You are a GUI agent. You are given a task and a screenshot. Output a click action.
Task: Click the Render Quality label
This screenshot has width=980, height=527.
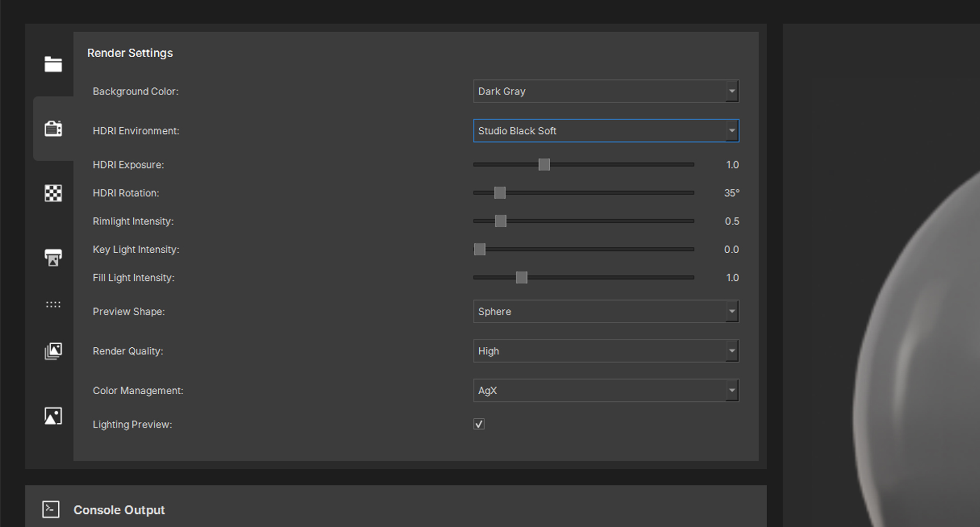(x=128, y=351)
